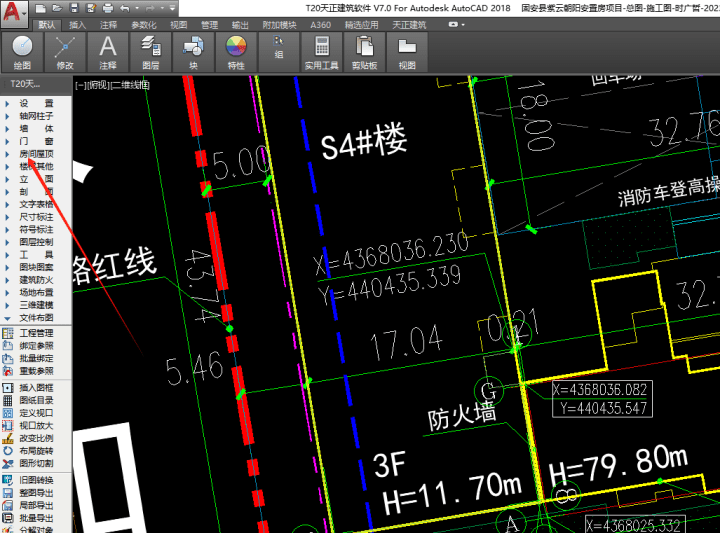
Task: Open the 组 (Group) ribbon panel
Action: 279,52
